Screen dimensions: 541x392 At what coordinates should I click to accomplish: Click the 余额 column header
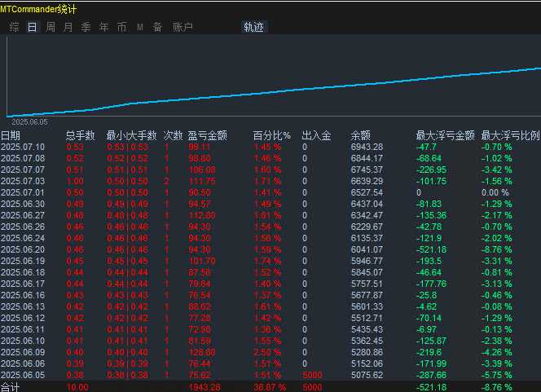point(361,135)
